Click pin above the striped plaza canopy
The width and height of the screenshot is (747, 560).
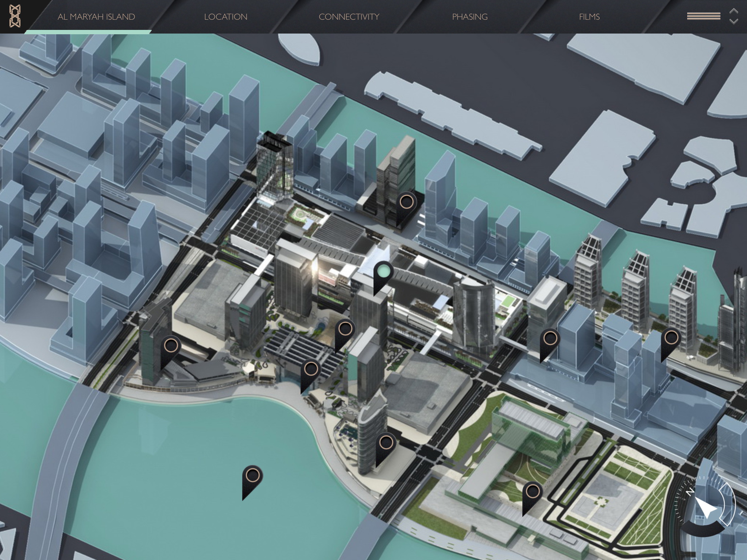coord(345,329)
